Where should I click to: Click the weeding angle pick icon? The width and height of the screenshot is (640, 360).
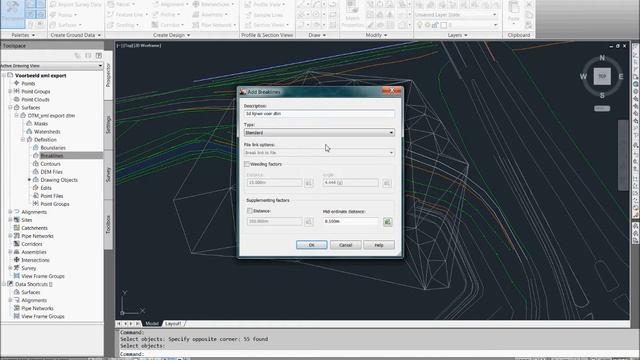[x=387, y=183]
